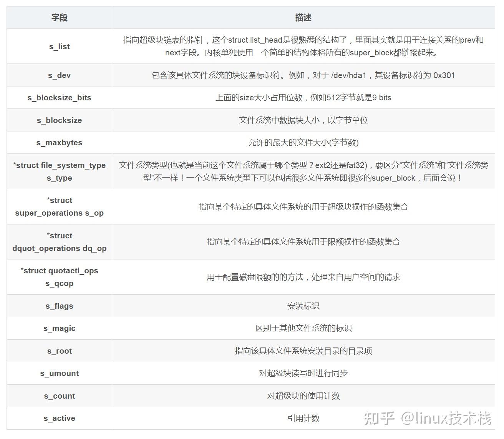Select the *struct file_system_type s_type cell

[59, 171]
